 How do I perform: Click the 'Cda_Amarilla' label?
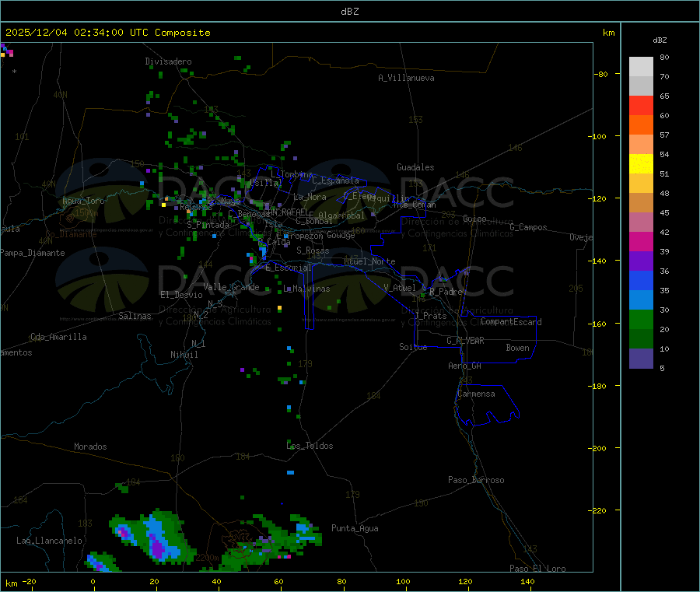(x=58, y=337)
